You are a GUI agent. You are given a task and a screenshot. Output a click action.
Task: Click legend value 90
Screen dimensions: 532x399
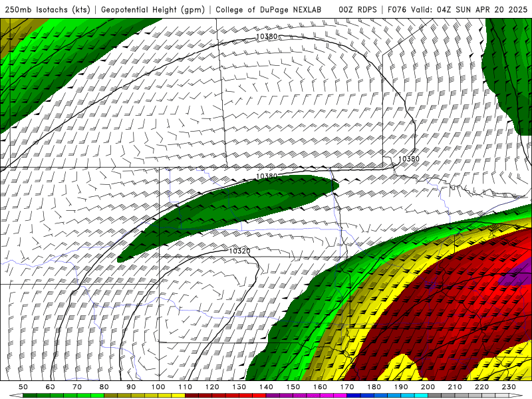131,387
